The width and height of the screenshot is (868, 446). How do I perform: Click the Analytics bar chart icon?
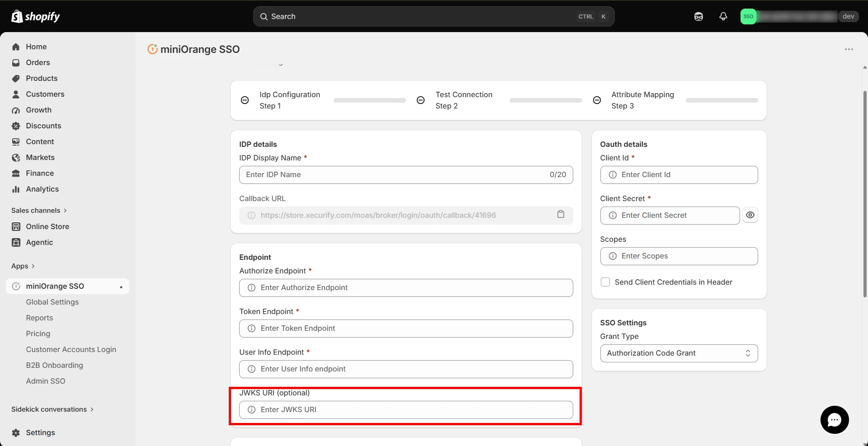click(16, 189)
